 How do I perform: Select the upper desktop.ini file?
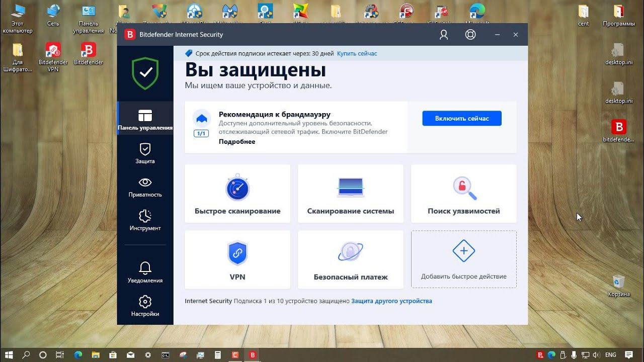click(619, 54)
